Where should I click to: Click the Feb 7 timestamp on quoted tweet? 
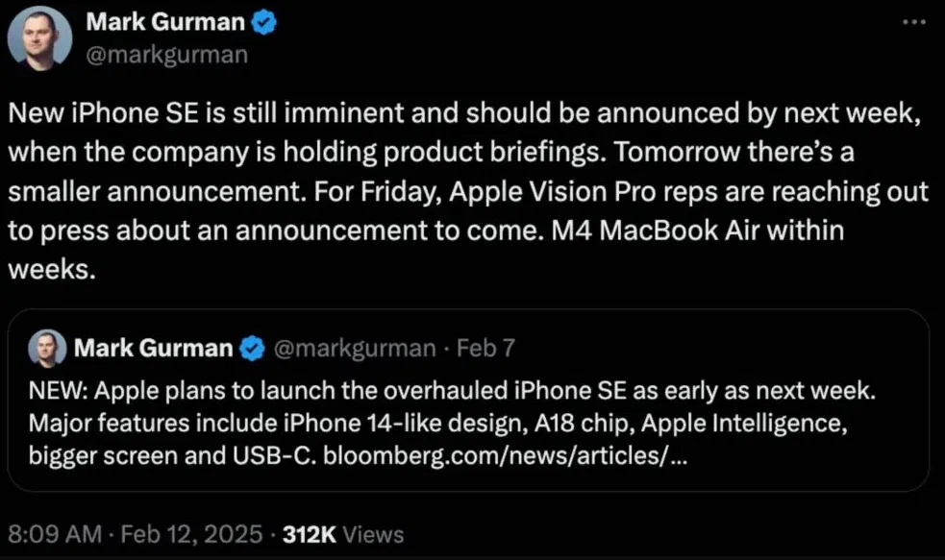click(x=485, y=348)
